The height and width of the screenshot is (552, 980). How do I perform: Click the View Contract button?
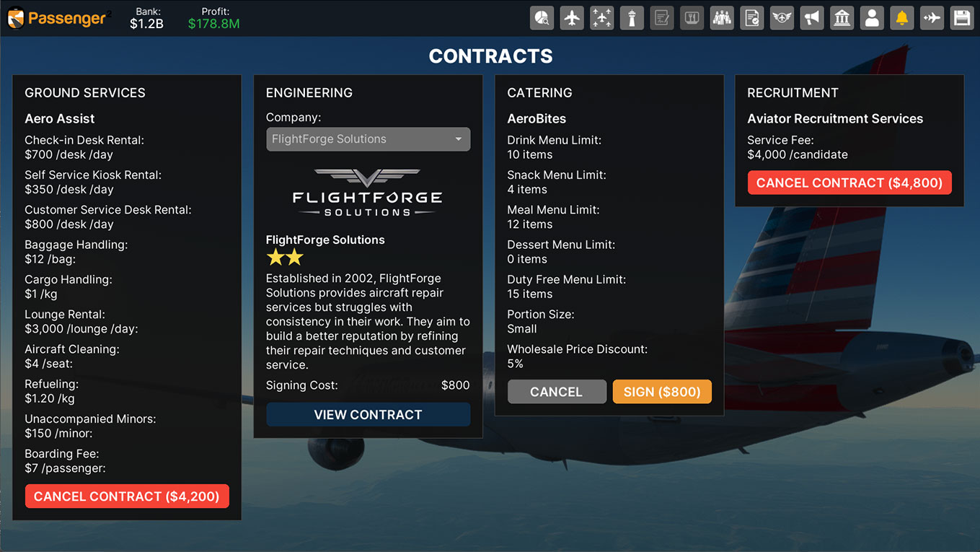click(368, 415)
